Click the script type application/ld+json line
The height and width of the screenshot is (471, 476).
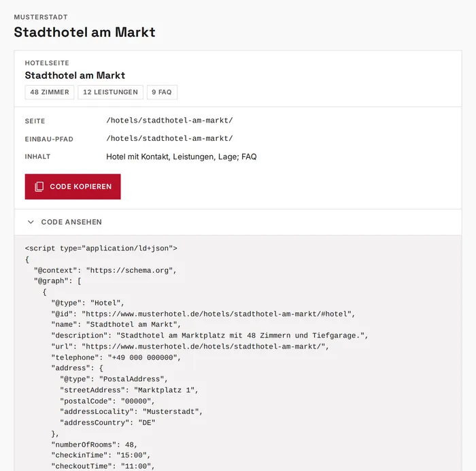(x=101, y=248)
